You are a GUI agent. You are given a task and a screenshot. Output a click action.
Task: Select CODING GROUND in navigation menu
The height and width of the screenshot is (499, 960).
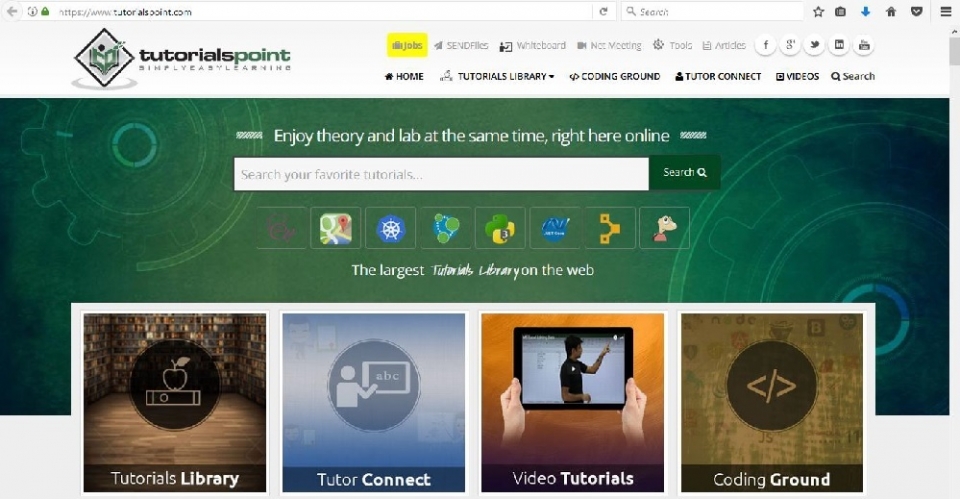coord(615,77)
